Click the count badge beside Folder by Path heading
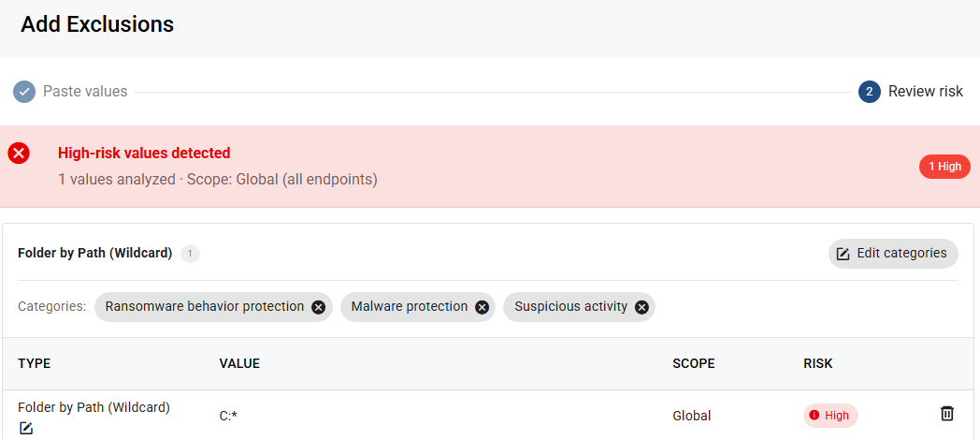This screenshot has height=440, width=980. coord(190,254)
